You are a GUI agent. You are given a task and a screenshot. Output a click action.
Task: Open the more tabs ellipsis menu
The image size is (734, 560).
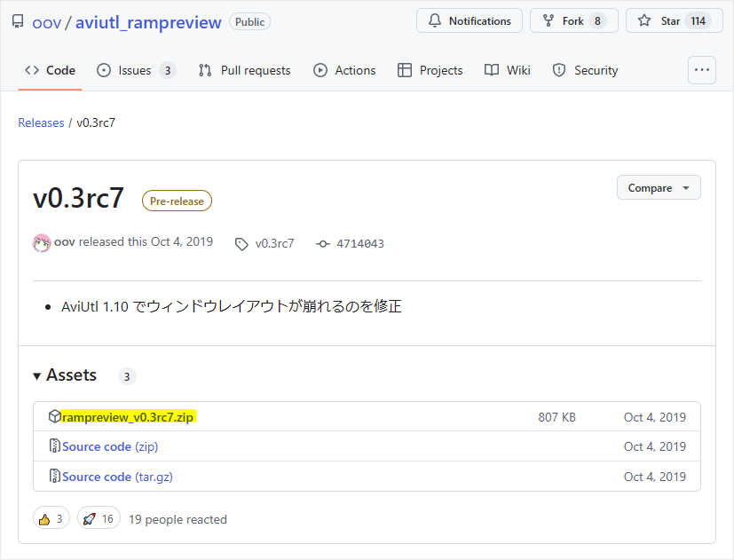click(702, 70)
